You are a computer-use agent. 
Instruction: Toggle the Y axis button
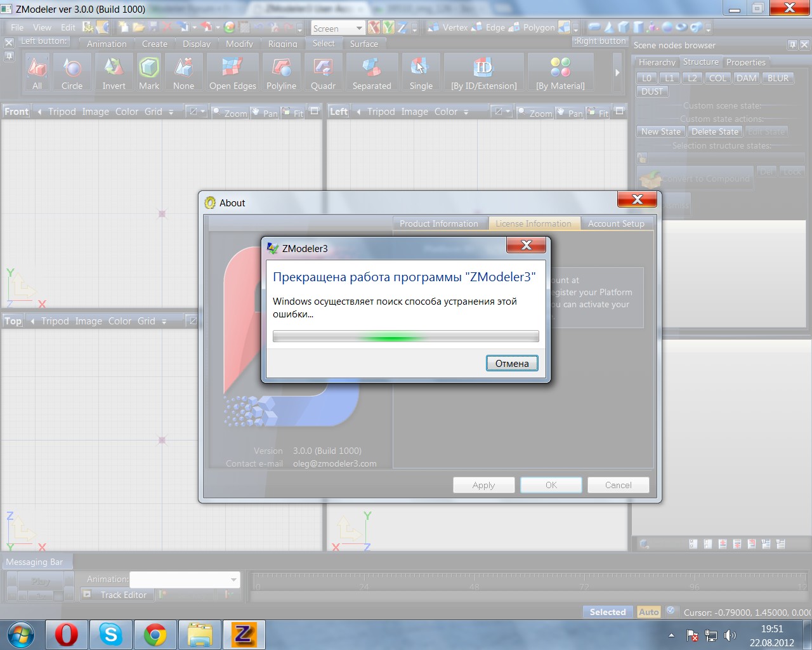(388, 27)
